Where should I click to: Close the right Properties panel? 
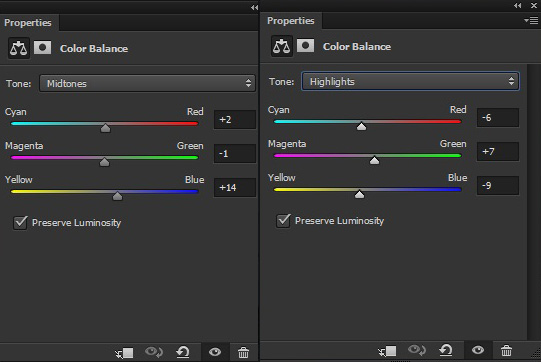[534, 6]
